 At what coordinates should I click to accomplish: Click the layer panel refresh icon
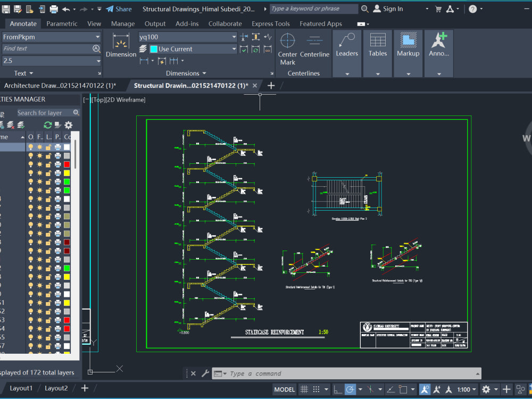[x=47, y=125]
